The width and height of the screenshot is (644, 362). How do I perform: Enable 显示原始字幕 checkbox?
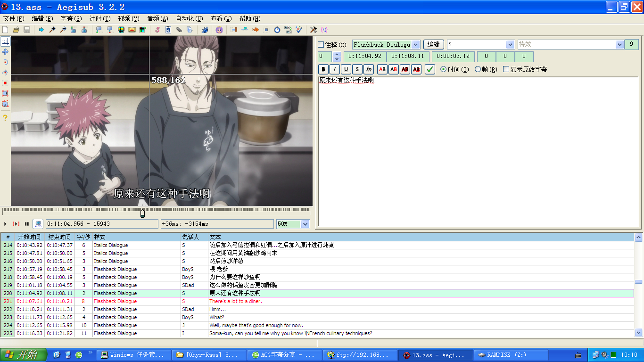pyautogui.click(x=506, y=69)
